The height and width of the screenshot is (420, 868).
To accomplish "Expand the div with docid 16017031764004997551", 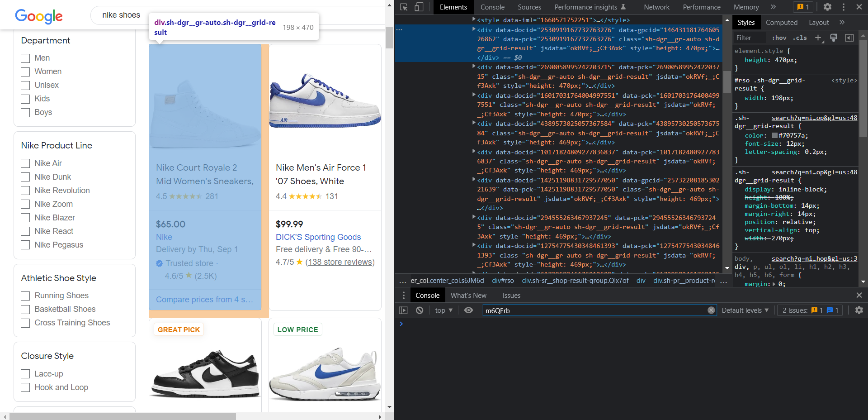I will tap(474, 95).
